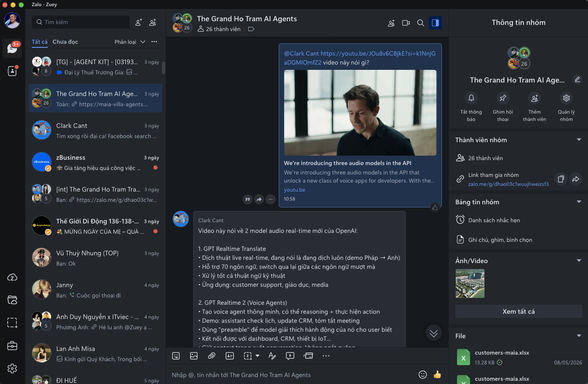The image size is (588, 384).
Task: Open the zBusiness conversation
Action: click(95, 162)
